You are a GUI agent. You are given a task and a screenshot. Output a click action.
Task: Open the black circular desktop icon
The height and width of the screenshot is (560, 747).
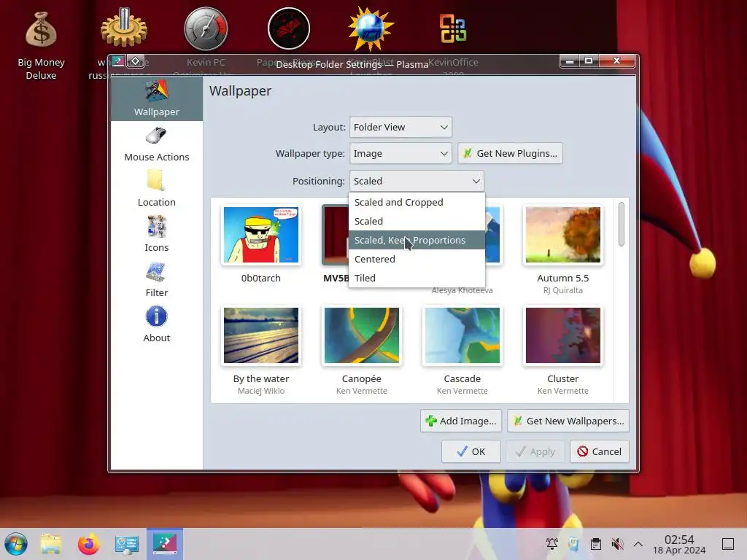coord(289,29)
